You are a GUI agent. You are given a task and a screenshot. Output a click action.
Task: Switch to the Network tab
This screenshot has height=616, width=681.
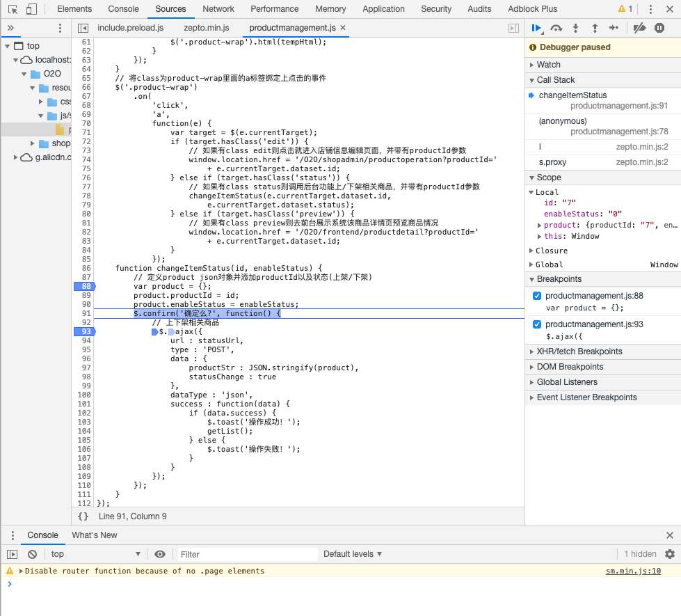(218, 9)
